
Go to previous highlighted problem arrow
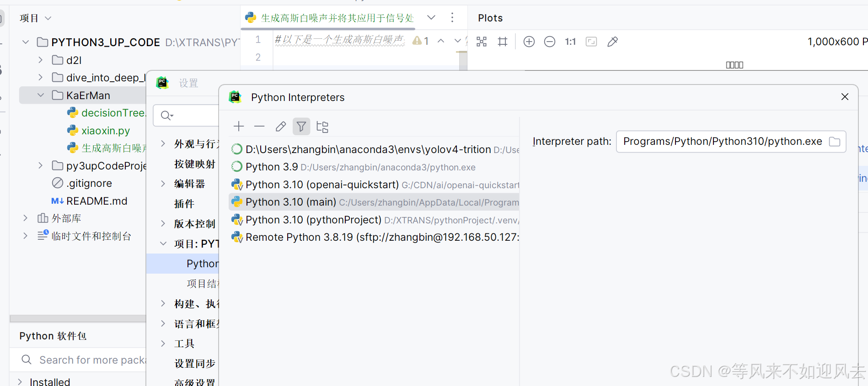point(441,41)
